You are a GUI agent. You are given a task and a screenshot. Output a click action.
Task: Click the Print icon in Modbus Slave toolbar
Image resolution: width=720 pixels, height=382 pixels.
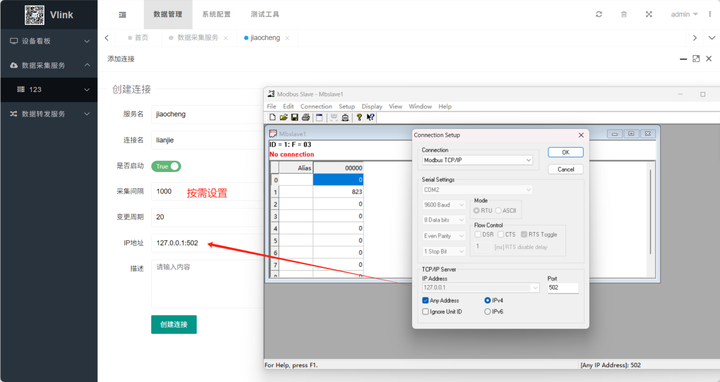306,118
